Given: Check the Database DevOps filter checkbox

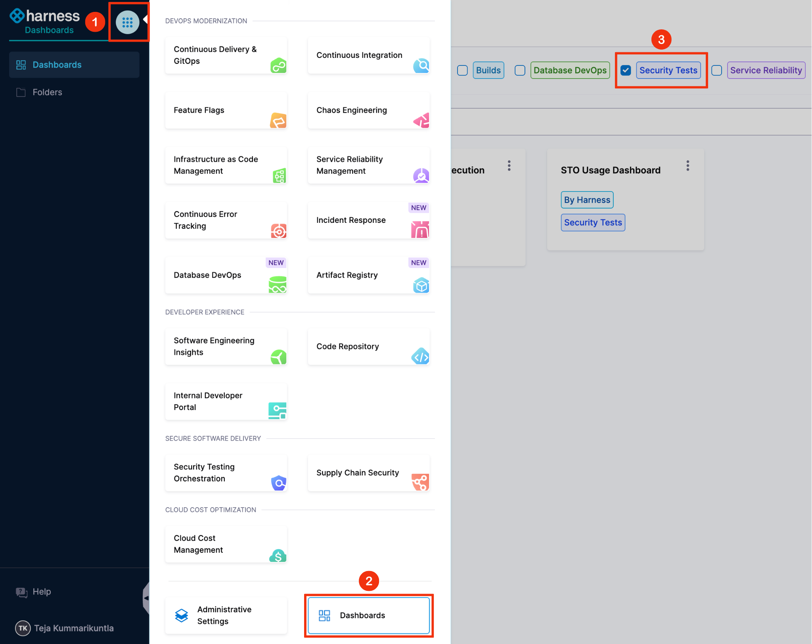Looking at the screenshot, I should point(520,70).
